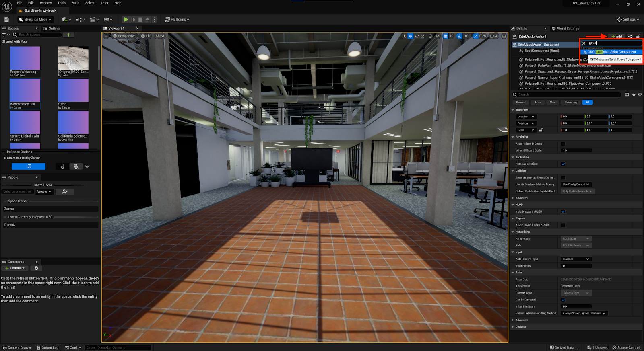Click the Add Comment button
This screenshot has width=644, height=351.
pos(15,268)
